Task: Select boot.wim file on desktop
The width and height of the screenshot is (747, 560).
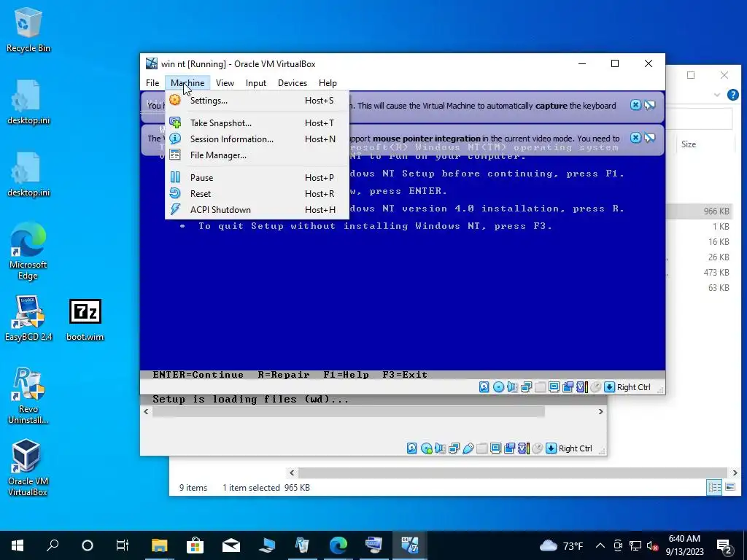Action: click(x=85, y=320)
